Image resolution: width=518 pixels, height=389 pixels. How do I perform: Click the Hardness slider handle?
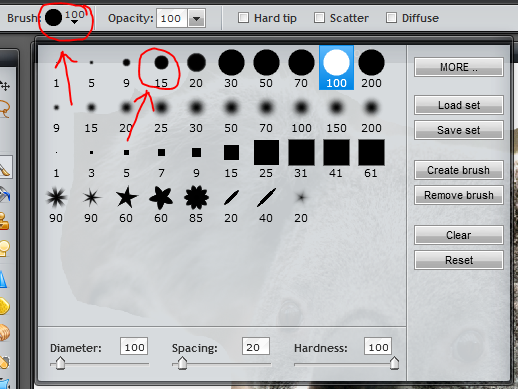click(394, 363)
